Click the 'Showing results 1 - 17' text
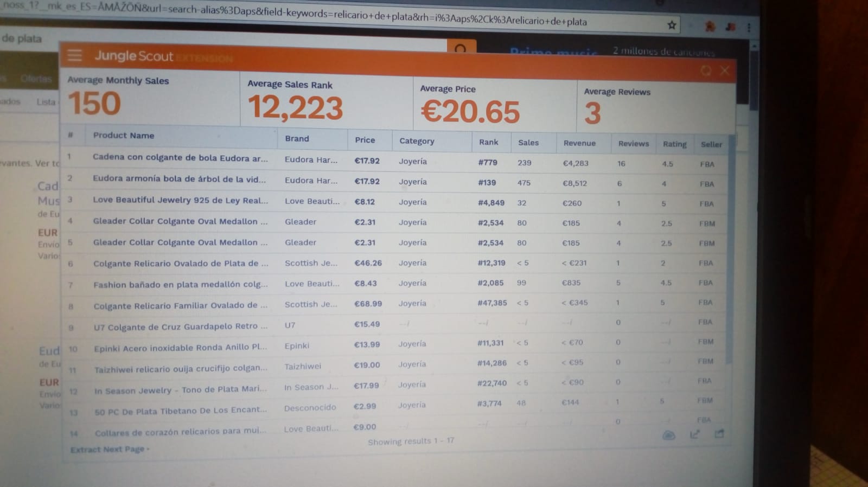The image size is (868, 487). click(411, 441)
